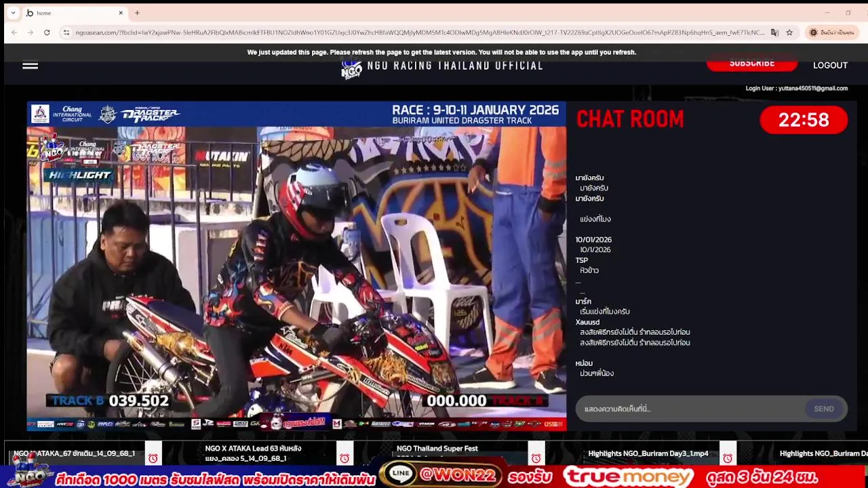
Task: Open the browser profile chip
Action: point(832,33)
